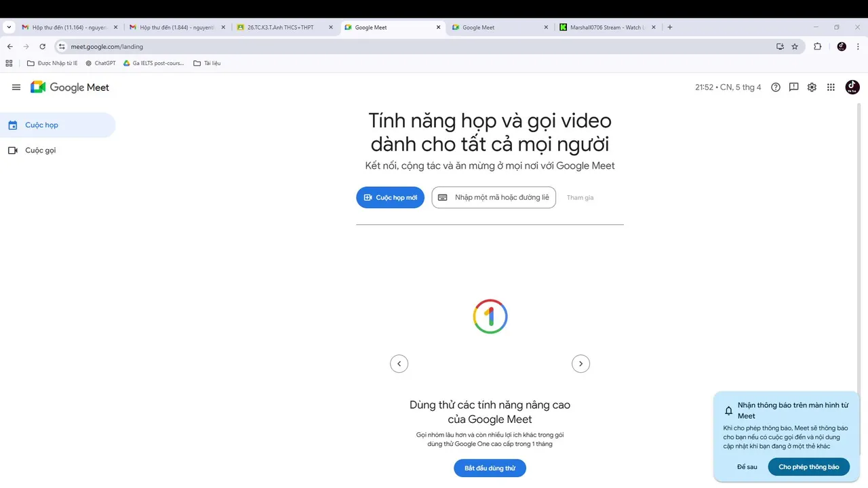Click the browser back arrow
Viewport: 868px width, 488px height.
[10, 47]
